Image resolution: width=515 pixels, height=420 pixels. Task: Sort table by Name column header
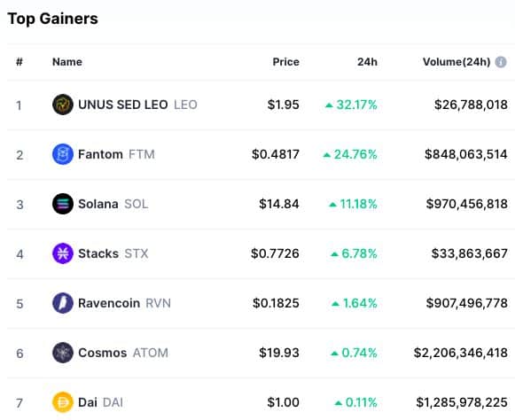pyautogui.click(x=67, y=62)
